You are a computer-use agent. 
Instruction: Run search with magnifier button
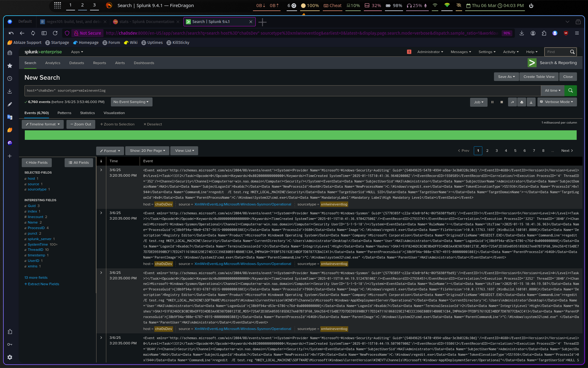coord(571,90)
